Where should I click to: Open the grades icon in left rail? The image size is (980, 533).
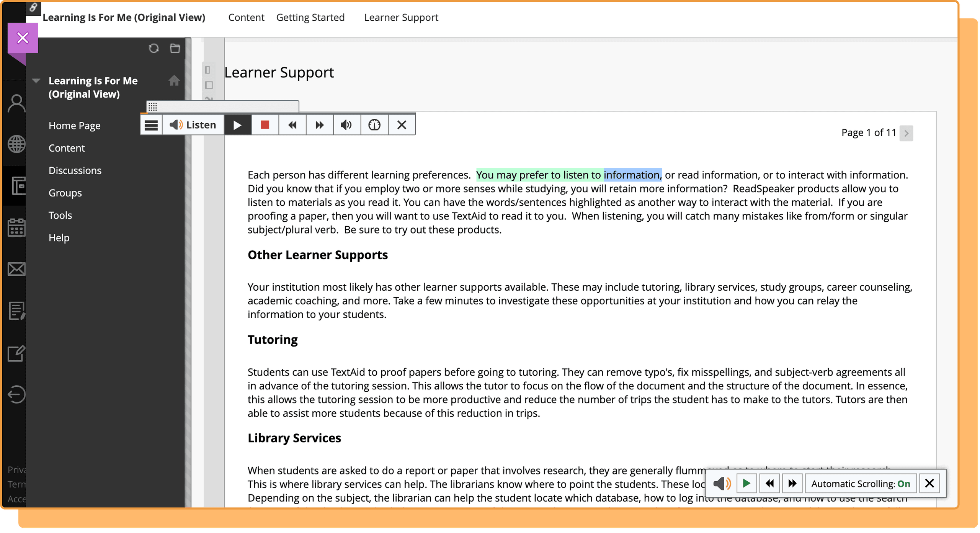[x=16, y=311]
